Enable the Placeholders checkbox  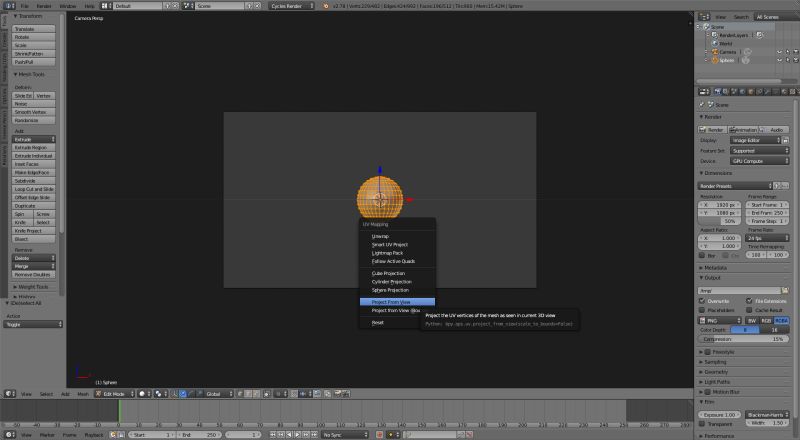(x=702, y=310)
